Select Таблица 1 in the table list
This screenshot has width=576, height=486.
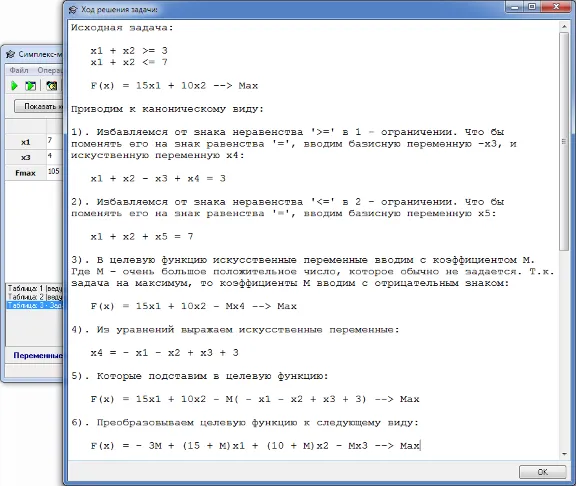click(x=35, y=288)
